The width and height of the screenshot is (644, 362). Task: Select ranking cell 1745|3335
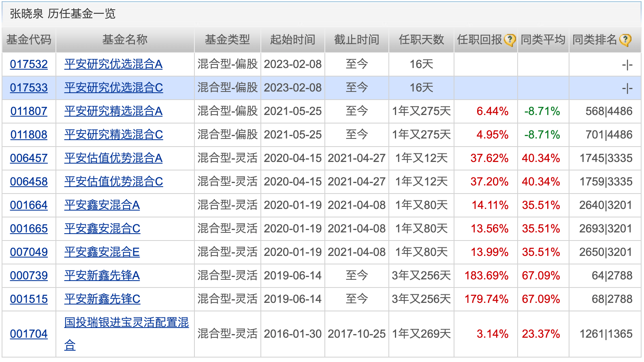(606, 158)
